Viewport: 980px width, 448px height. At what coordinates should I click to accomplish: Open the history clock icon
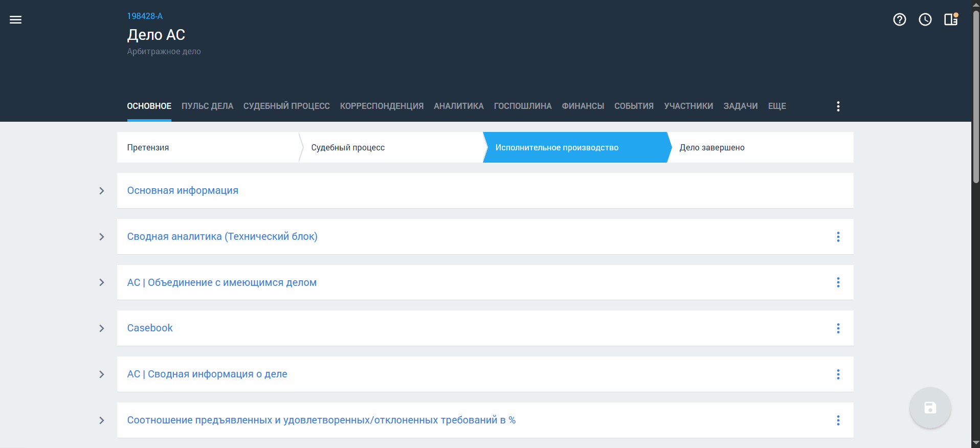(925, 20)
